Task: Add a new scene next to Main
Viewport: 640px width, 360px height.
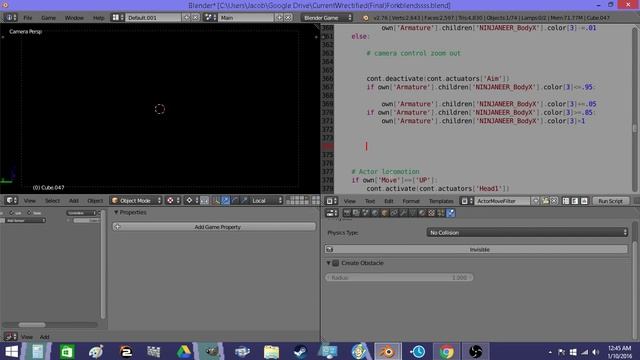Action: pos(279,18)
